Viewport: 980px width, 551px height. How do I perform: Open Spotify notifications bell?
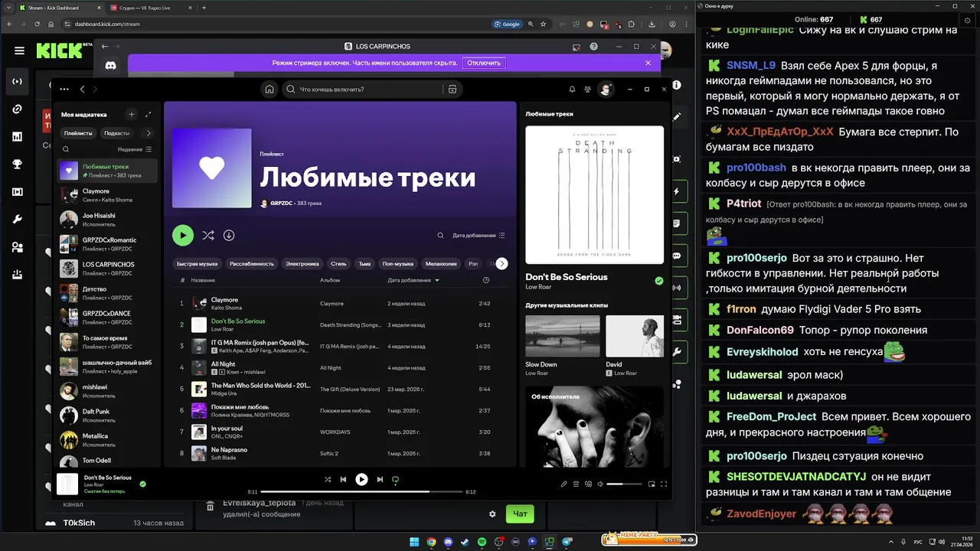click(572, 90)
